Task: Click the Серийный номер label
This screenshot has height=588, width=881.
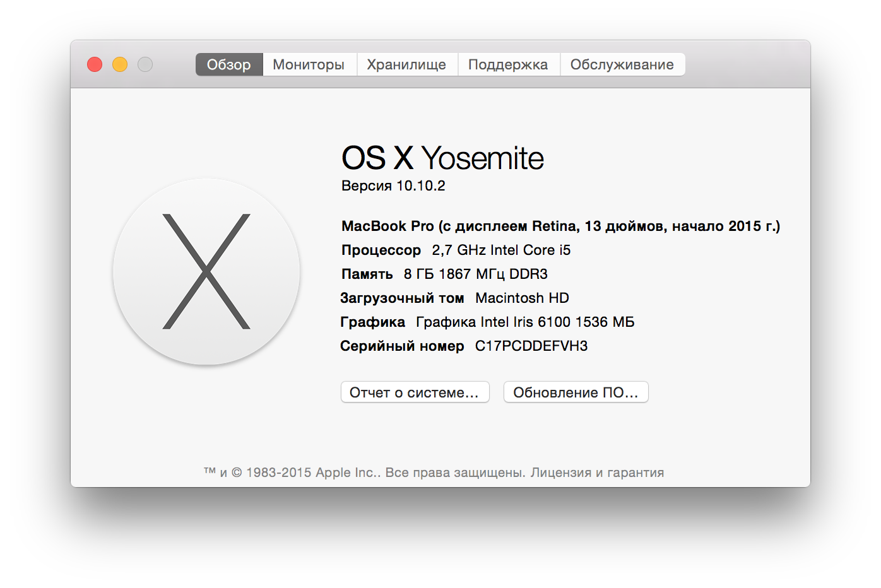Action: 402,346
